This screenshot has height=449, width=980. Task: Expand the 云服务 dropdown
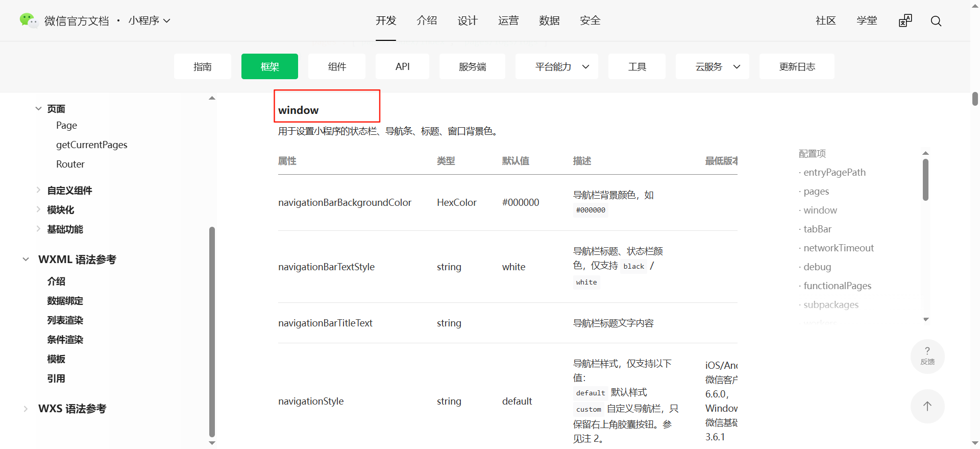[x=712, y=66]
